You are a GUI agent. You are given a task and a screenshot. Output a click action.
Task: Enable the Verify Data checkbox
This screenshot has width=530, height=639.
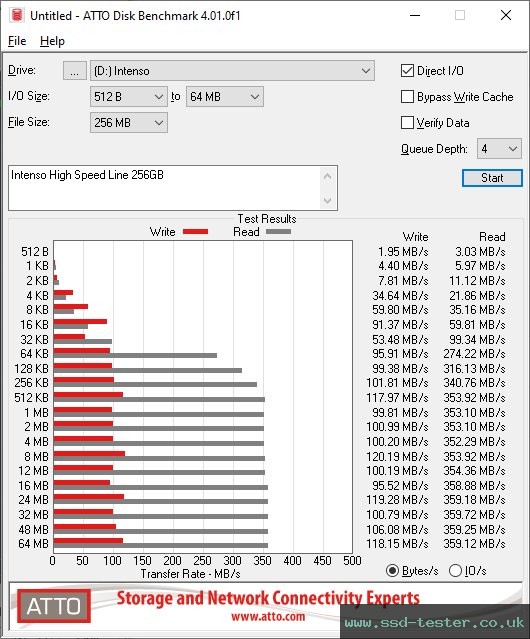point(407,123)
